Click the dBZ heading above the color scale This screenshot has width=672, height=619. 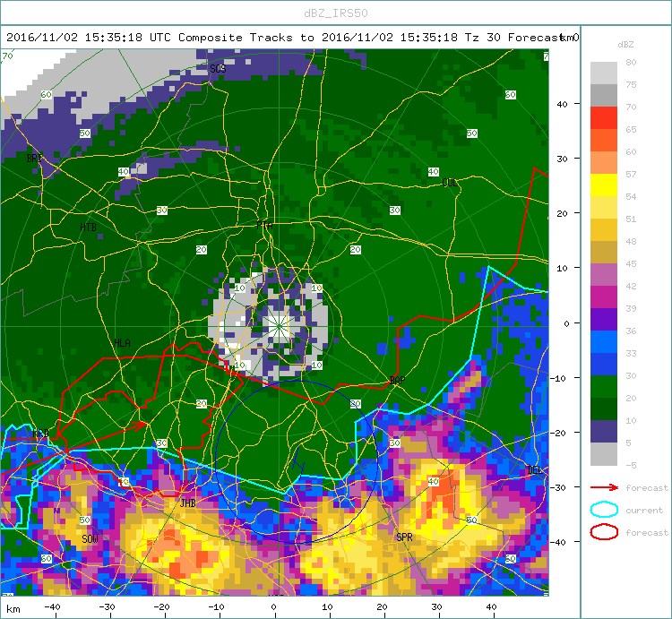625,44
